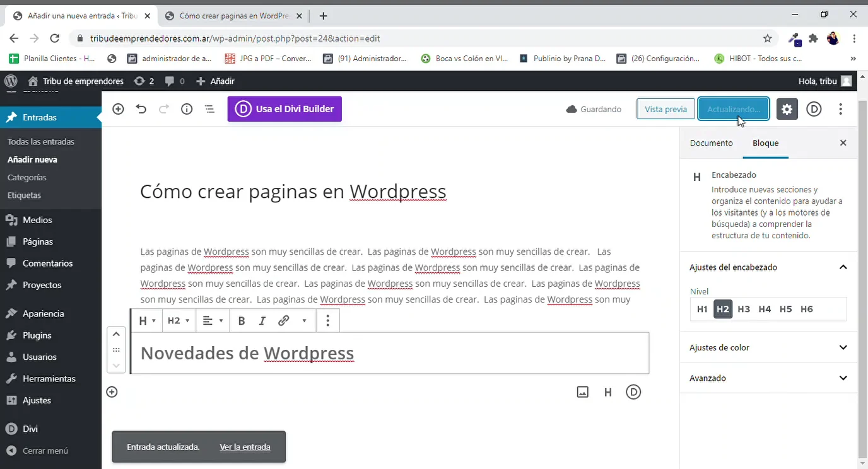Insert a link with the chain icon
Viewport: 868px width, 469px height.
point(284,321)
